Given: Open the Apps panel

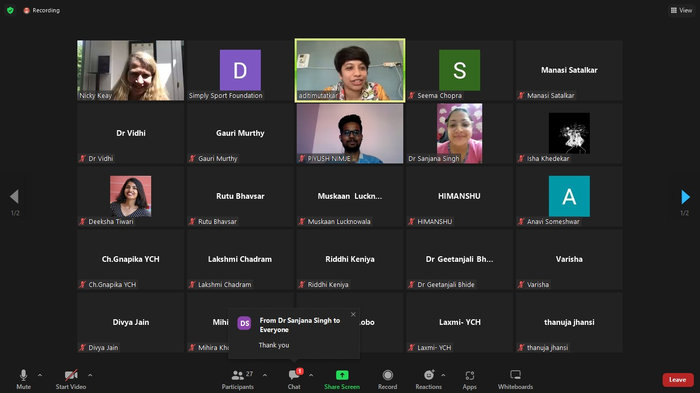Looking at the screenshot, I should click(x=469, y=379).
